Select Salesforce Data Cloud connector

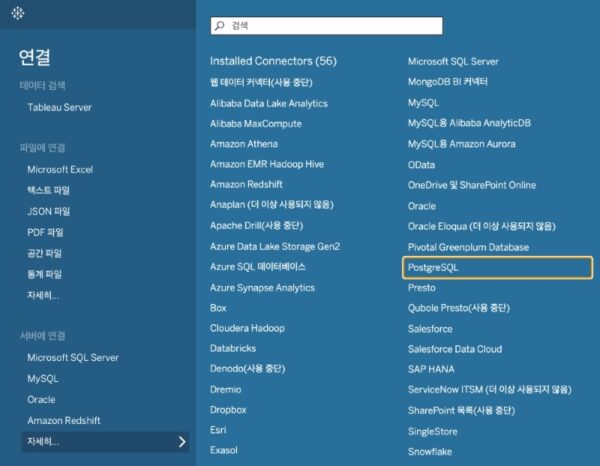pos(455,350)
